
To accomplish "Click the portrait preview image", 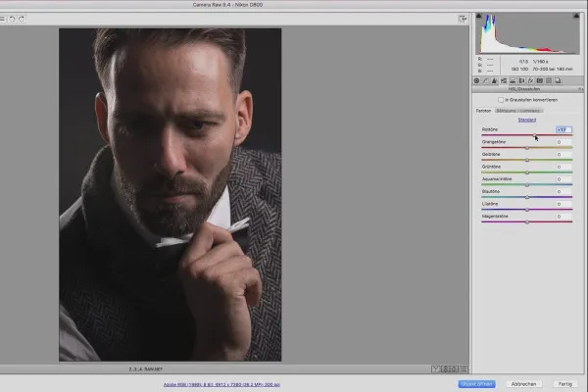I will coord(171,195).
